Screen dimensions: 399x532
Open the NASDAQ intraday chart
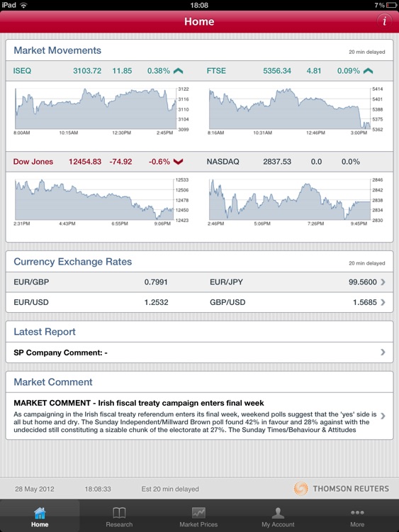point(296,202)
